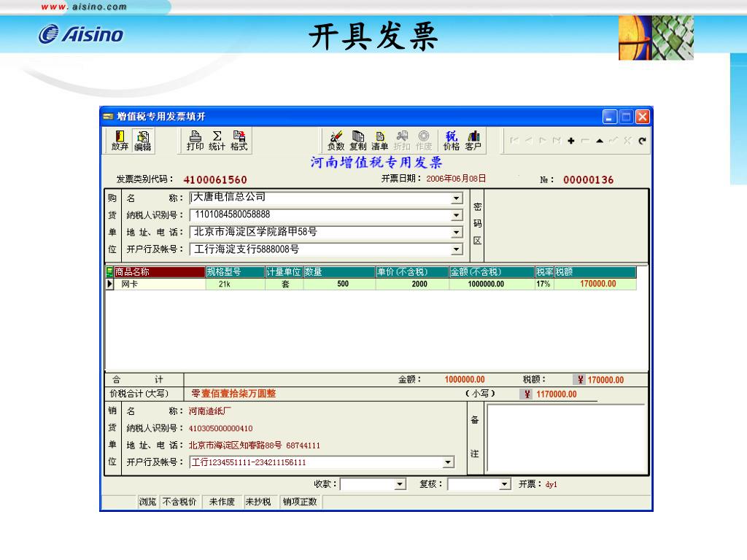
Task: Go to previous record navigator arrow
Action: [x=529, y=141]
